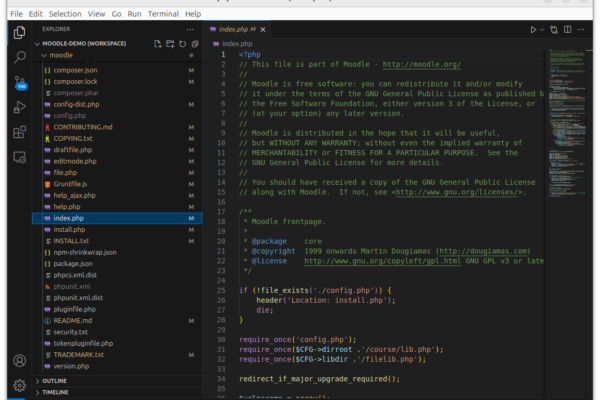Open the Edit menu
Screen dimensions: 600x400
(36, 14)
